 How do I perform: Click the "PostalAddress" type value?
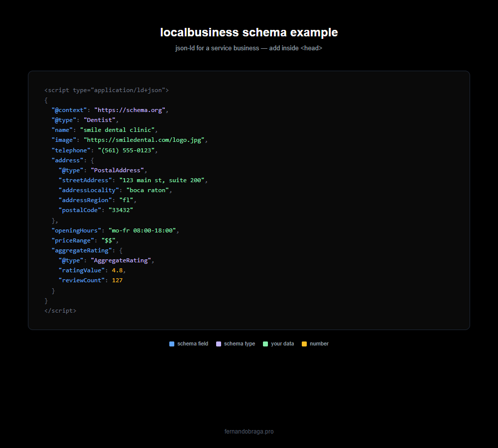click(x=117, y=170)
